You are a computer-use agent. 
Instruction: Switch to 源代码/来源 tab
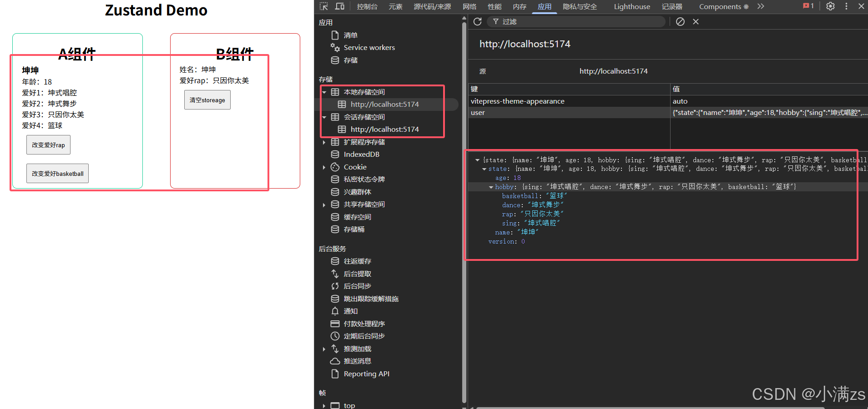[x=432, y=6]
